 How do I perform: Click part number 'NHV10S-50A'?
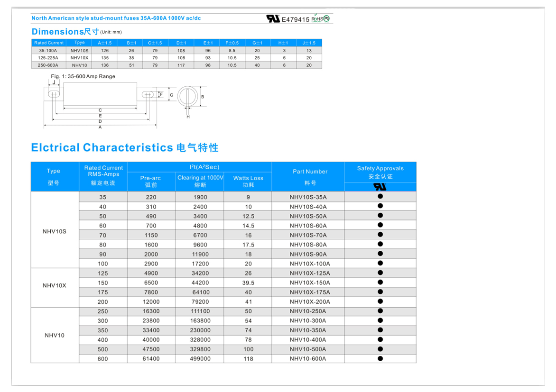(x=308, y=216)
